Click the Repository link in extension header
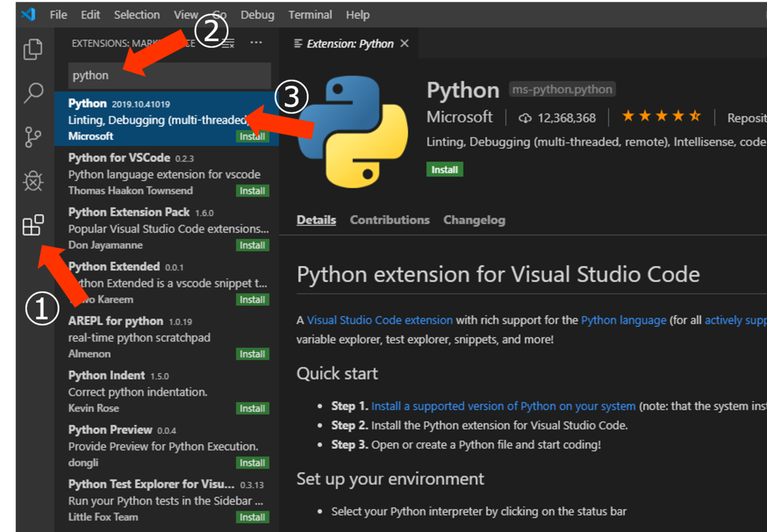The height and width of the screenshot is (532, 767). (747, 117)
